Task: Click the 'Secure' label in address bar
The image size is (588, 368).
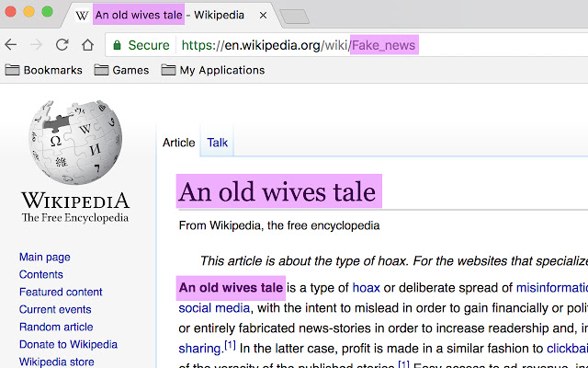Action: (x=149, y=45)
